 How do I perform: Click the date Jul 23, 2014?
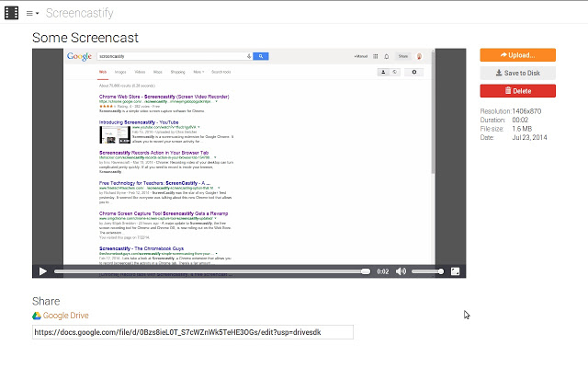click(x=529, y=137)
